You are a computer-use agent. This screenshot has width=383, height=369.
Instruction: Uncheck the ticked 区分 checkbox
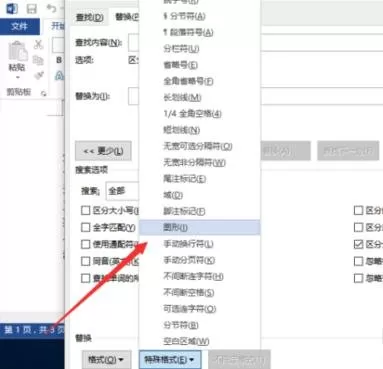358,244
